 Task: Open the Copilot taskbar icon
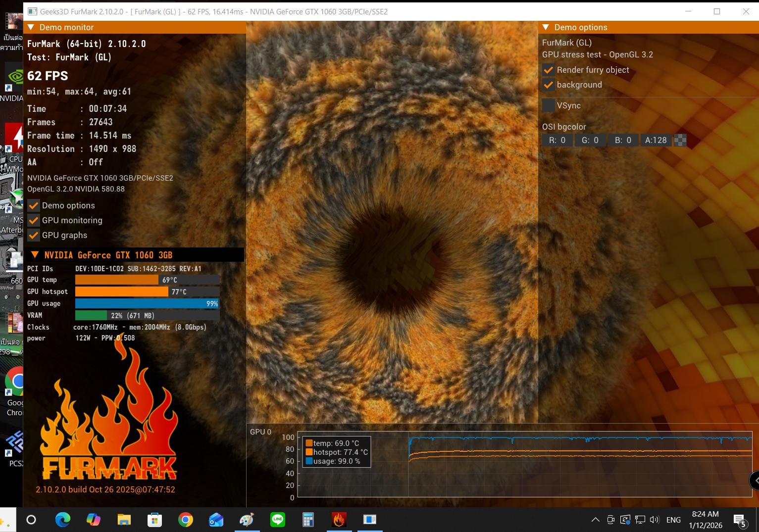click(93, 520)
